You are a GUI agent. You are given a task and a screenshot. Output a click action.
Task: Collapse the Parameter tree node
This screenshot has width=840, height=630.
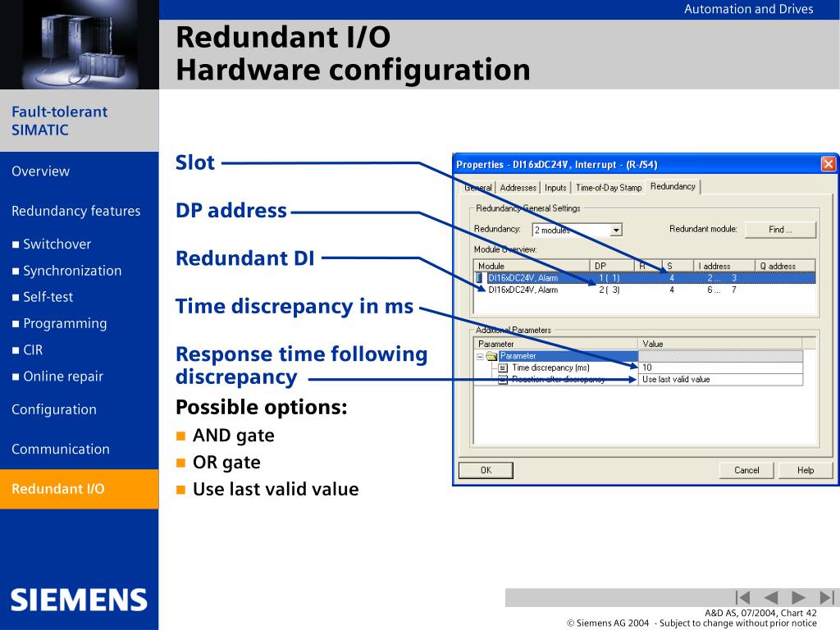coord(480,356)
